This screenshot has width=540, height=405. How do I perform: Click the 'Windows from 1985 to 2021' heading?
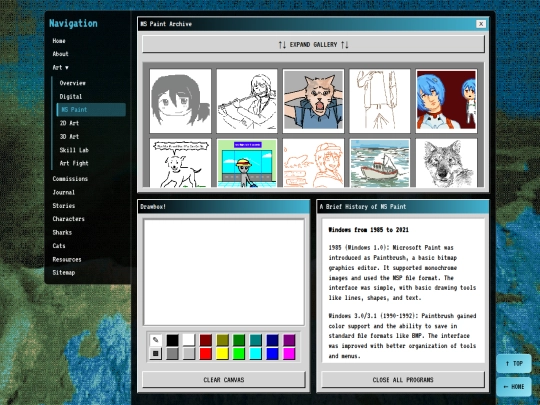[368, 230]
